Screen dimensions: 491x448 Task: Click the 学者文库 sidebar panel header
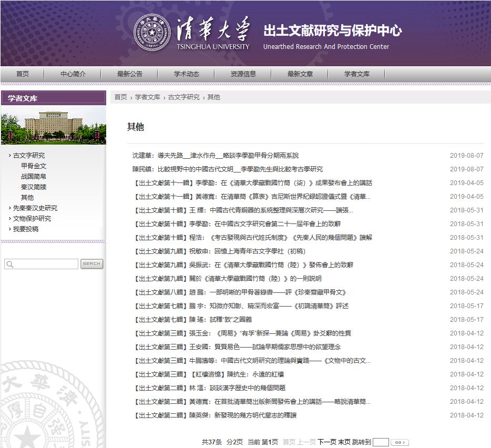(54, 98)
